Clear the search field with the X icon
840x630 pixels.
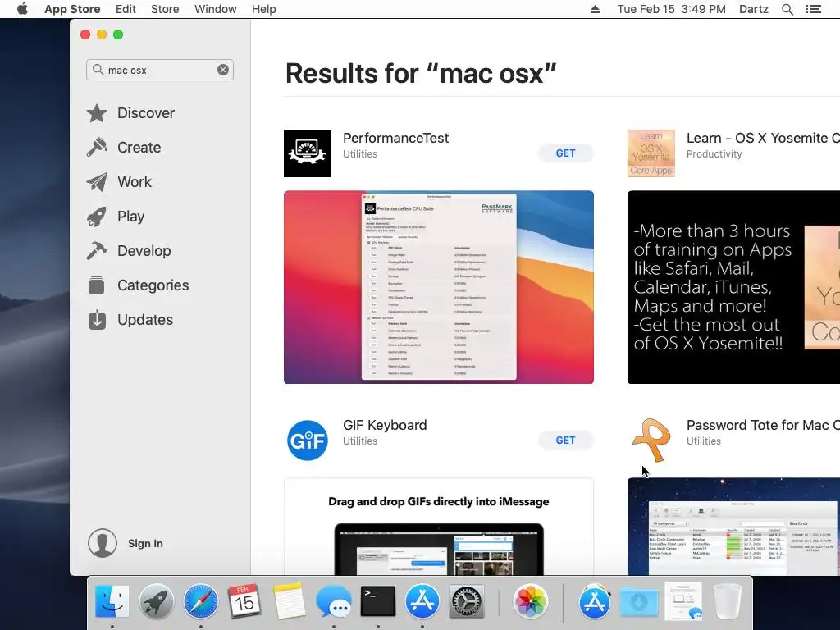point(223,70)
